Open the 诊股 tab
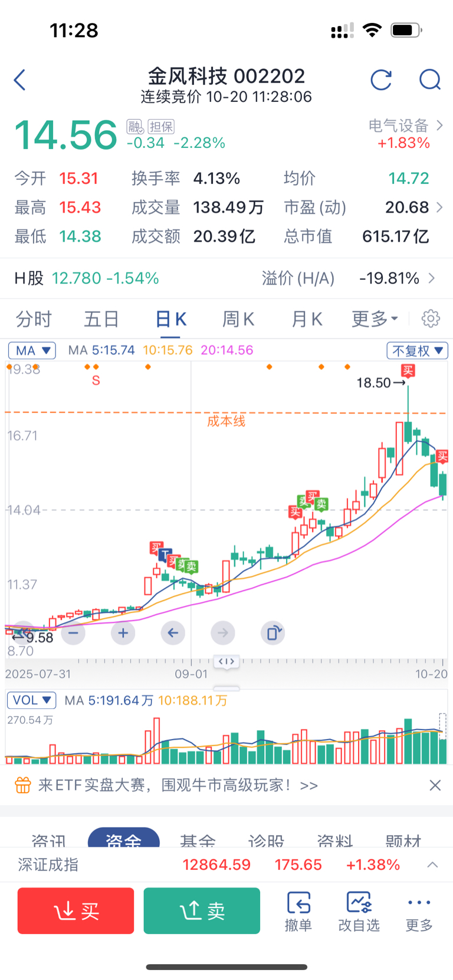Viewport: 453px width, 980px height. coord(266,840)
